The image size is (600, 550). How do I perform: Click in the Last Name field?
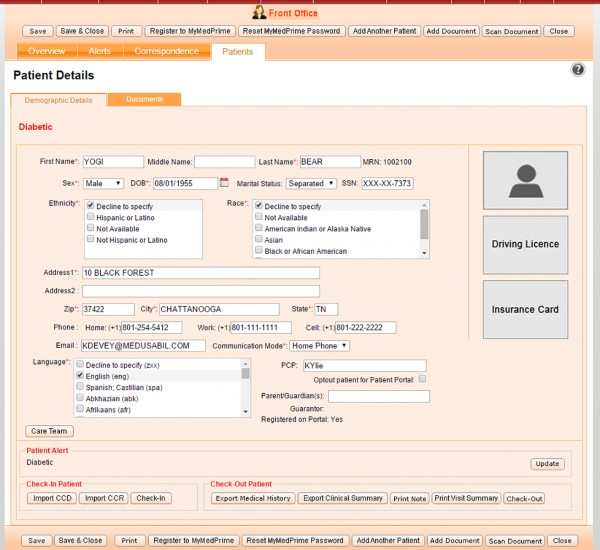pos(330,162)
